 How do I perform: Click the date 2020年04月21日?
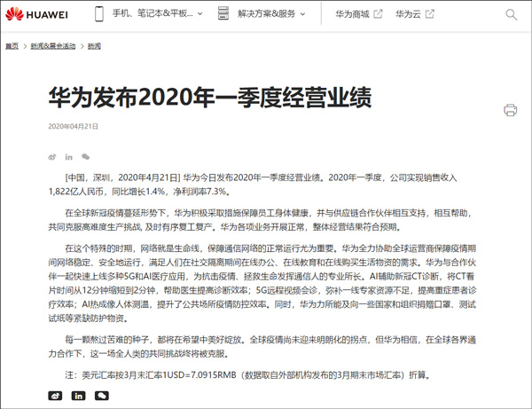coord(73,126)
